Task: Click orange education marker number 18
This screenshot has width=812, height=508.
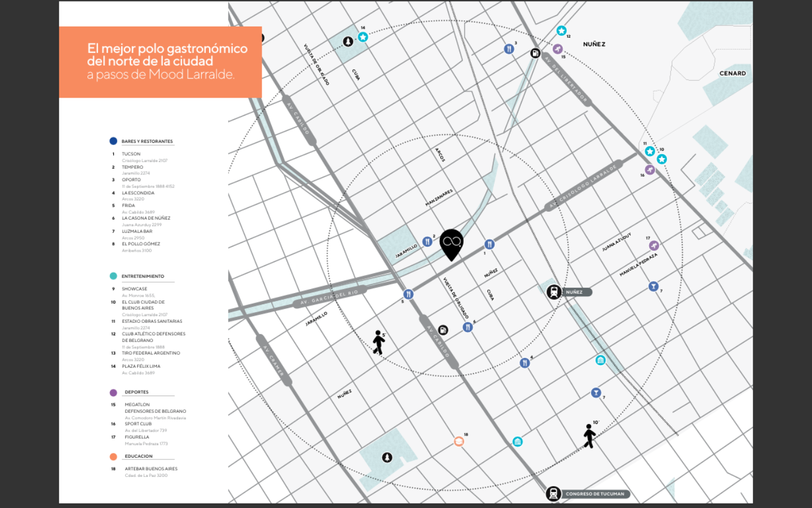Action: (x=459, y=441)
